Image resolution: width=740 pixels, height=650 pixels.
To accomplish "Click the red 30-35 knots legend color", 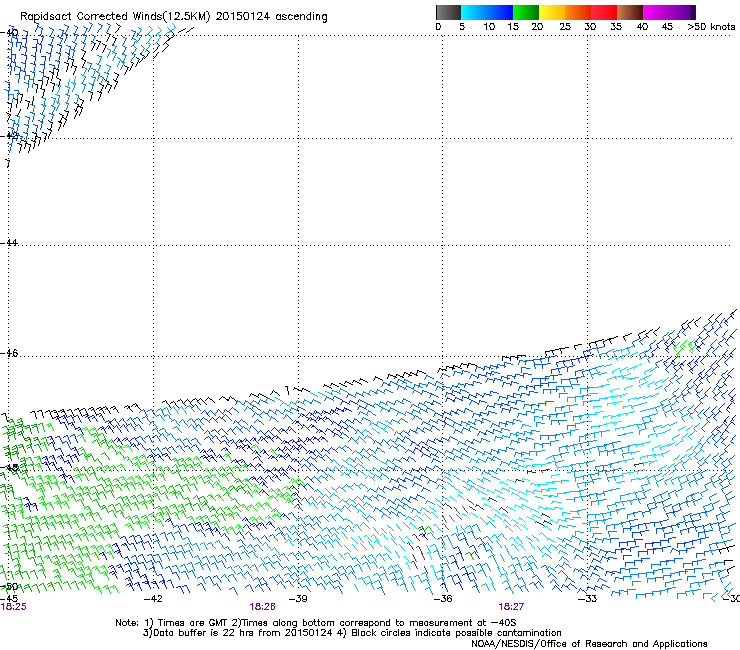I will (x=604, y=12).
